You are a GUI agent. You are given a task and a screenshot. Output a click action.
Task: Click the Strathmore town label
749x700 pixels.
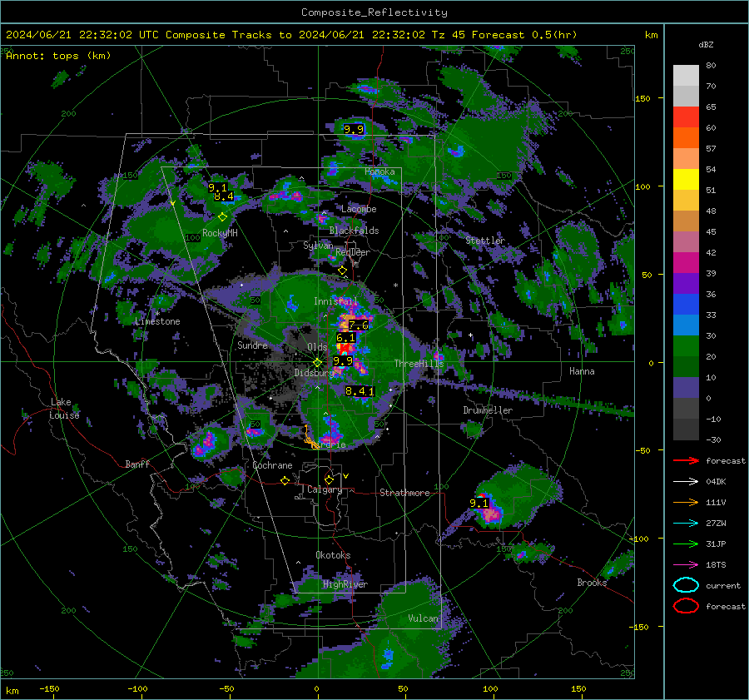coord(404,493)
